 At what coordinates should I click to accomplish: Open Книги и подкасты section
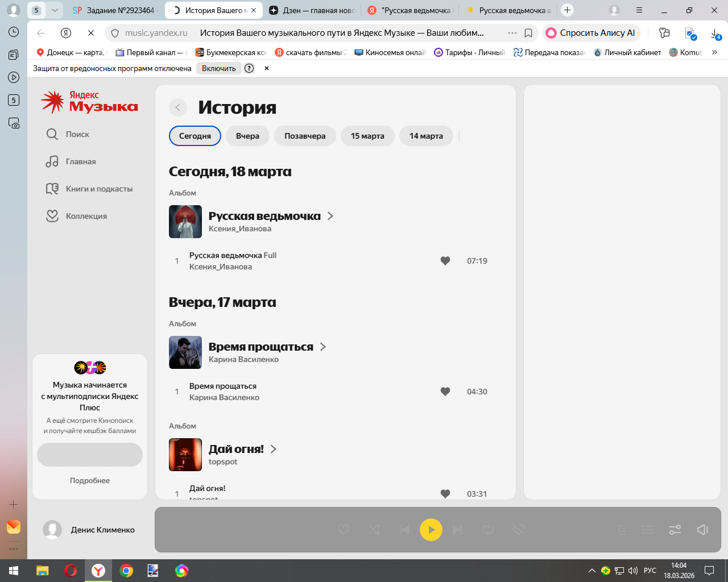[89, 189]
